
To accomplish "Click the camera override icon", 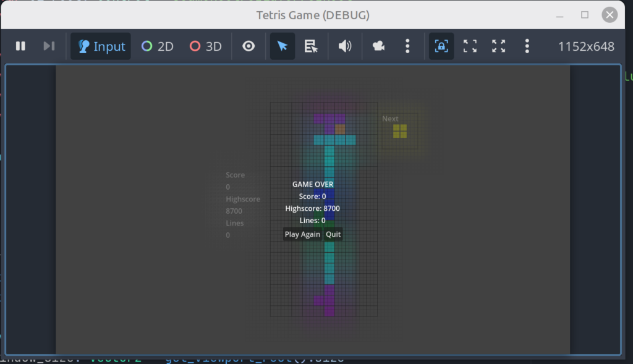I will [x=378, y=46].
